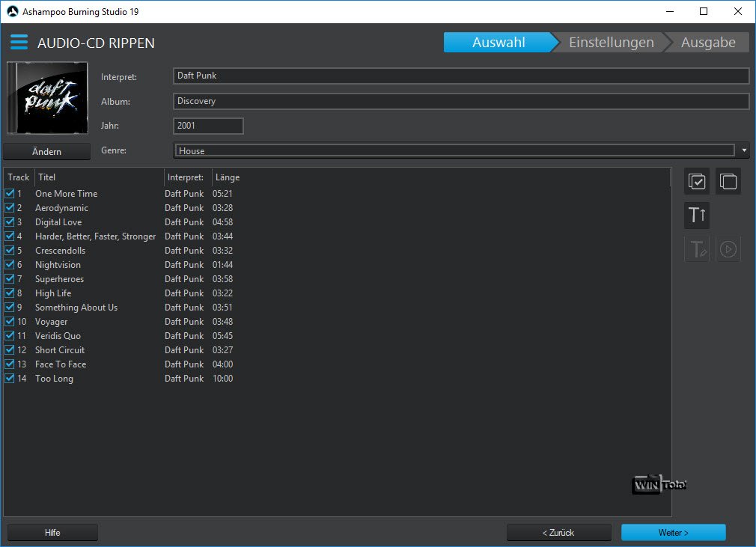Viewport: 756px width, 547px height.
Task: Select track title Too Long
Action: pyautogui.click(x=54, y=379)
